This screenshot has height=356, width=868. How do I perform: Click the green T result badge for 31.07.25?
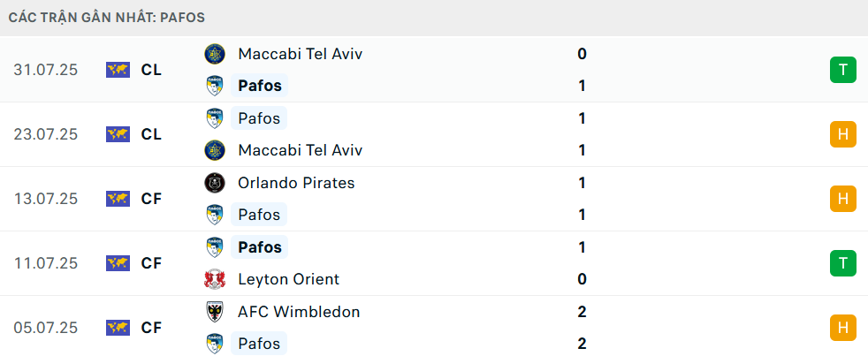(843, 70)
